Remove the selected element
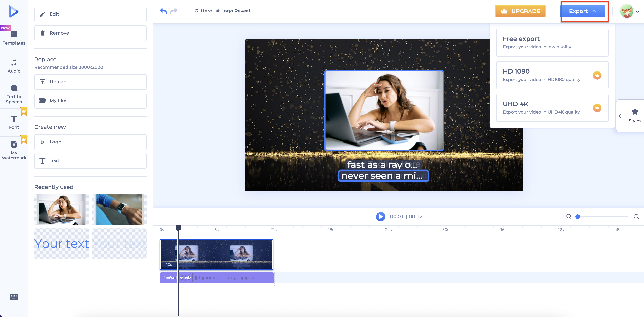 click(90, 33)
